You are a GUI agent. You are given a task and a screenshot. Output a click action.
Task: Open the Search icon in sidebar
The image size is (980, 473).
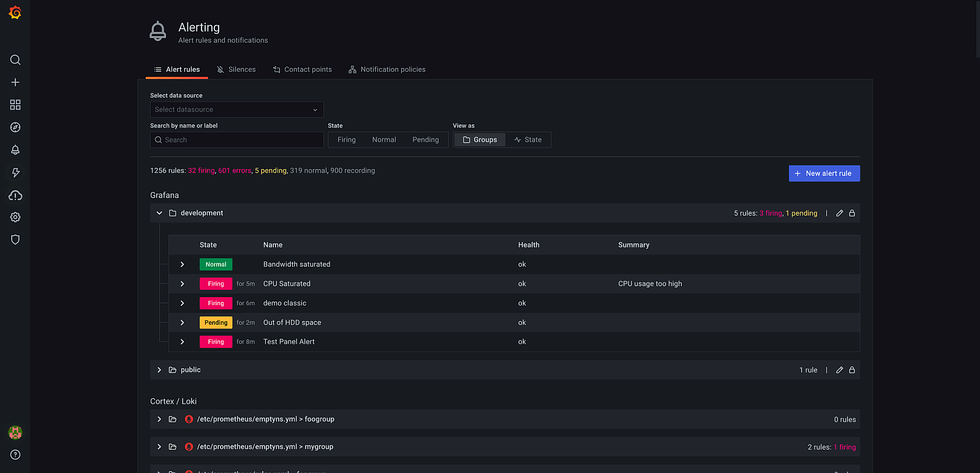point(15,60)
